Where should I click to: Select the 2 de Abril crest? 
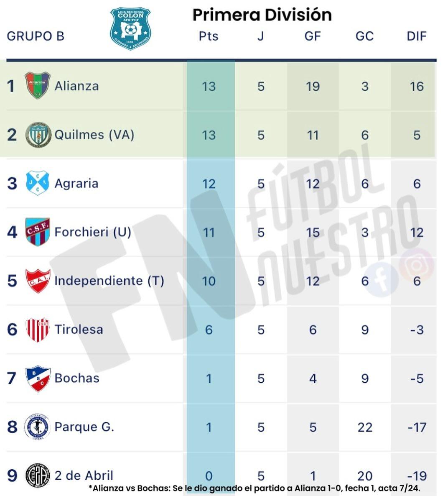point(38,476)
